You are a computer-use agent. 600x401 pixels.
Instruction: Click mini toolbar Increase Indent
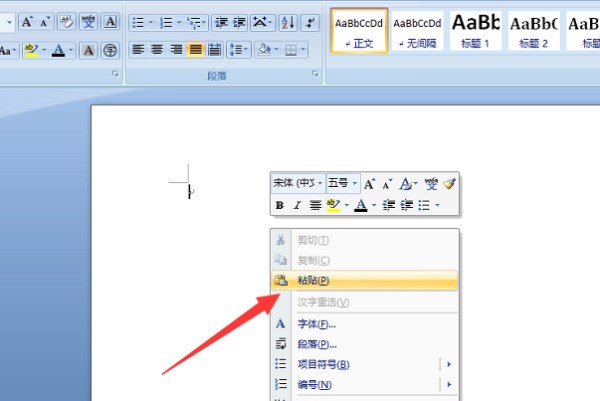[407, 205]
